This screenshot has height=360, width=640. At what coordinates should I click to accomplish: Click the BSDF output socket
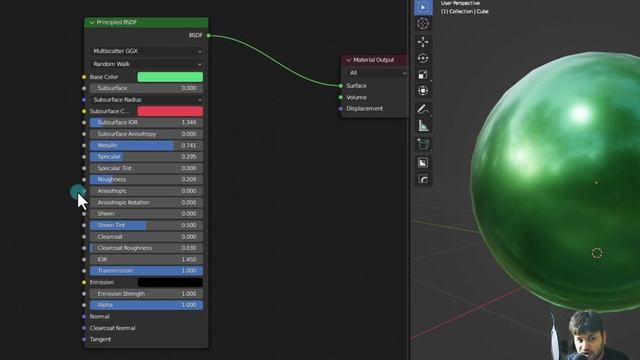pyautogui.click(x=209, y=36)
